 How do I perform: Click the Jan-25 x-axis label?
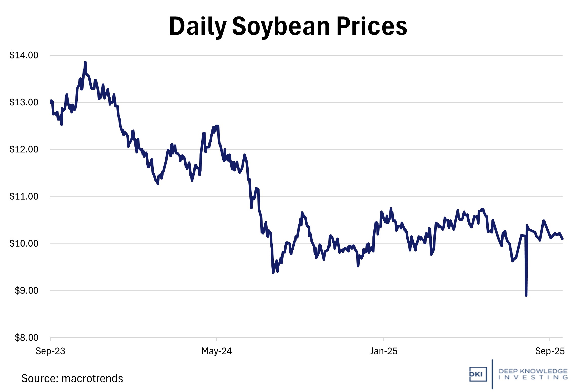pyautogui.click(x=384, y=351)
